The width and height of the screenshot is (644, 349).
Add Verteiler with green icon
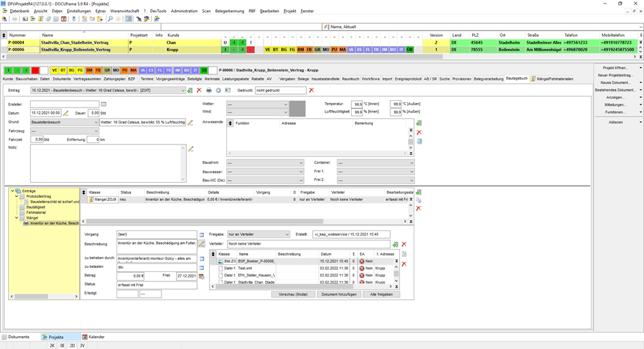coord(395,244)
